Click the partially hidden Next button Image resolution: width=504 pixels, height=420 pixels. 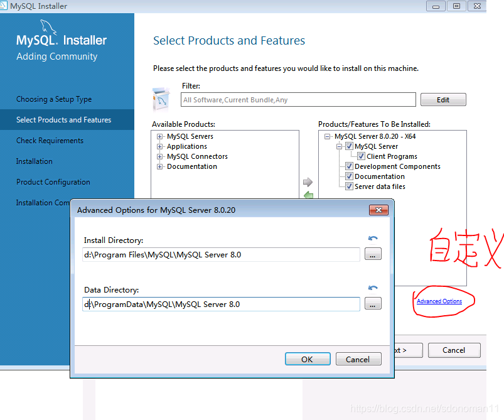[409, 350]
